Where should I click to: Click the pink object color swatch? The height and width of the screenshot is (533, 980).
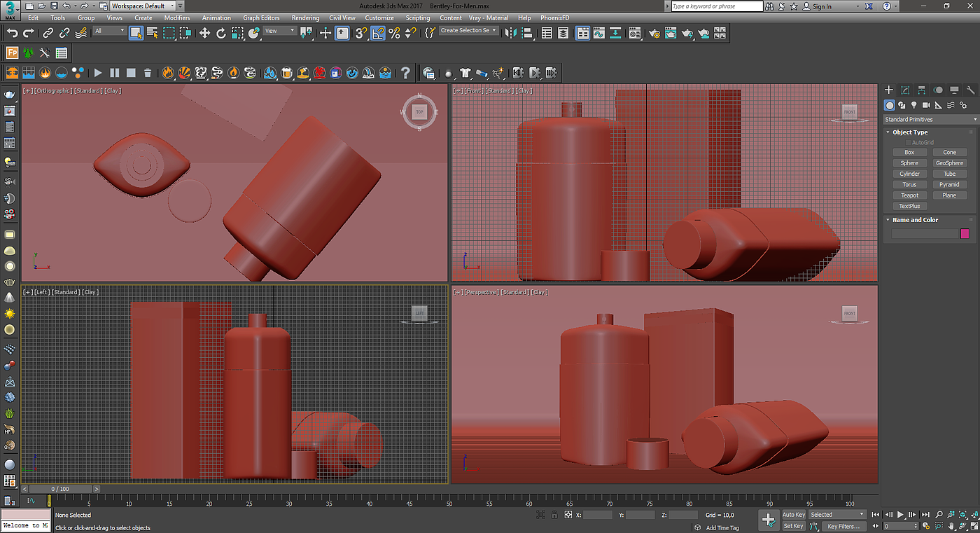click(x=965, y=234)
